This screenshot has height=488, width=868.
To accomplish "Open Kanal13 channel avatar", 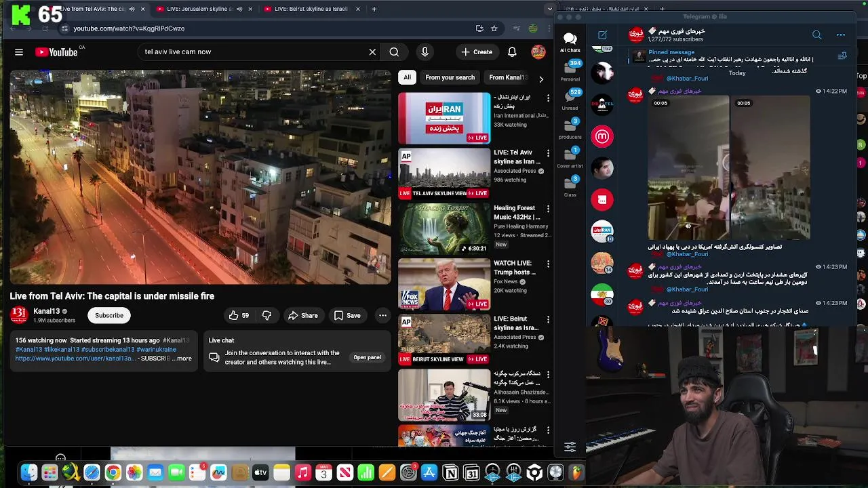I will (19, 315).
